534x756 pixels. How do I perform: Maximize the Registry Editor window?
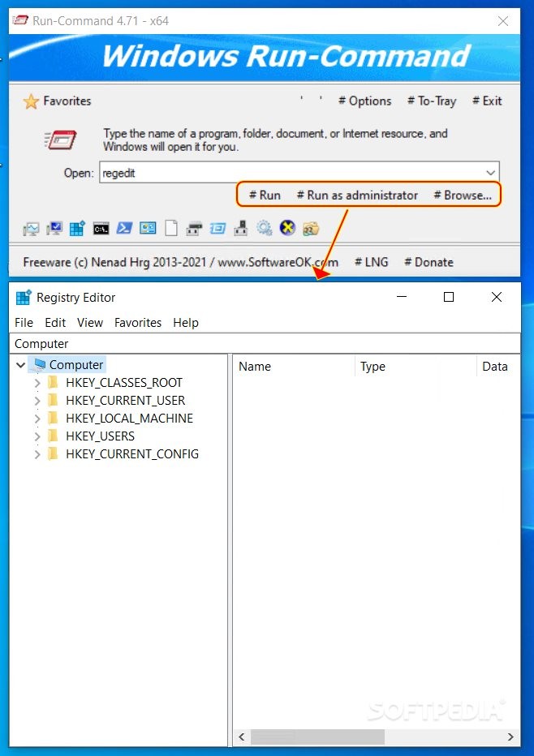coord(449,297)
